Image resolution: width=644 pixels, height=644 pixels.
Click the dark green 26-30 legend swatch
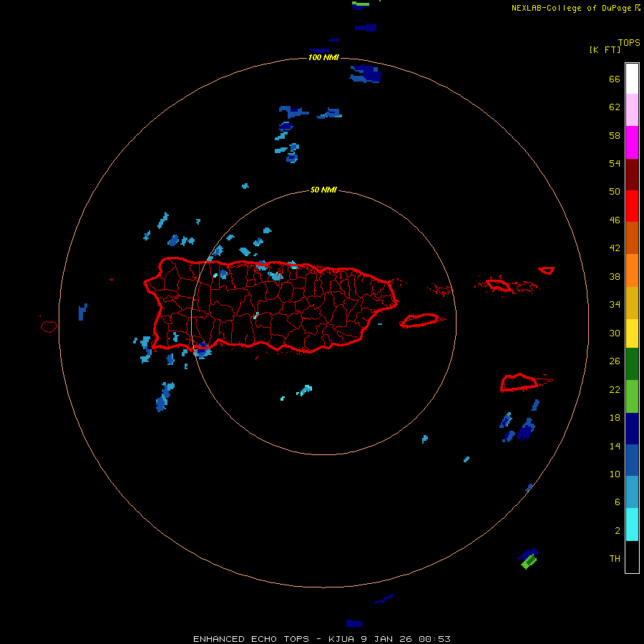coord(632,364)
